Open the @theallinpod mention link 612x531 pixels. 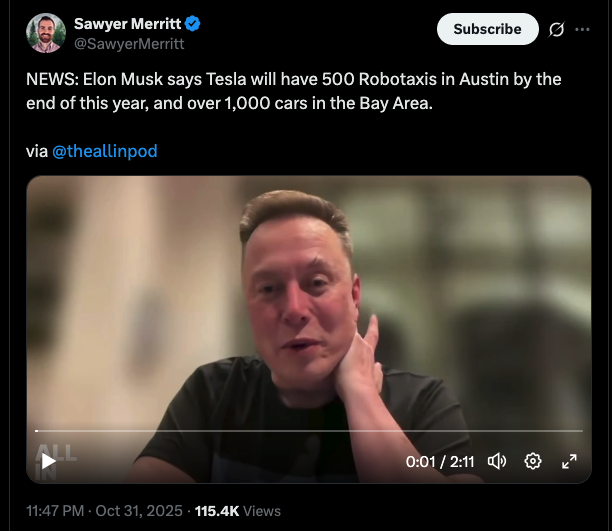click(x=104, y=151)
